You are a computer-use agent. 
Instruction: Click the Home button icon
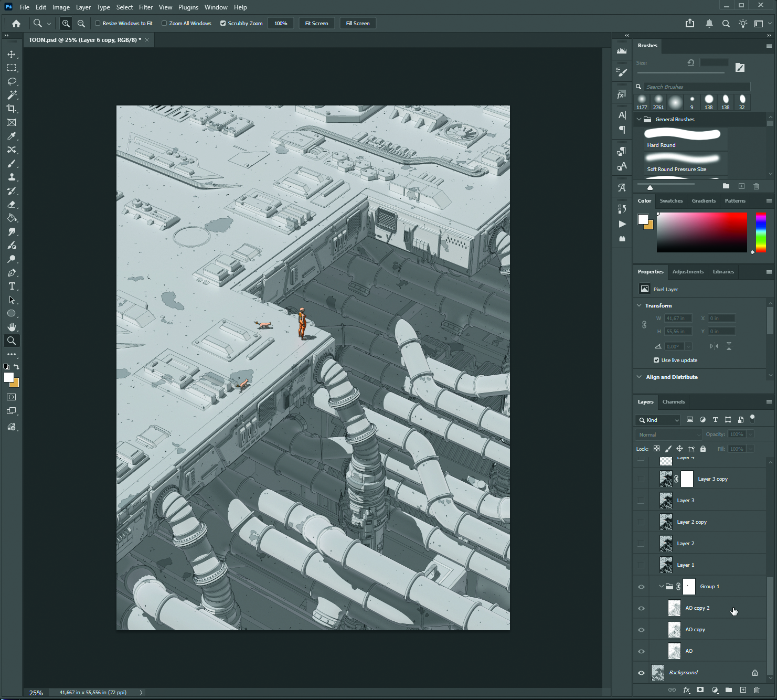pyautogui.click(x=16, y=24)
